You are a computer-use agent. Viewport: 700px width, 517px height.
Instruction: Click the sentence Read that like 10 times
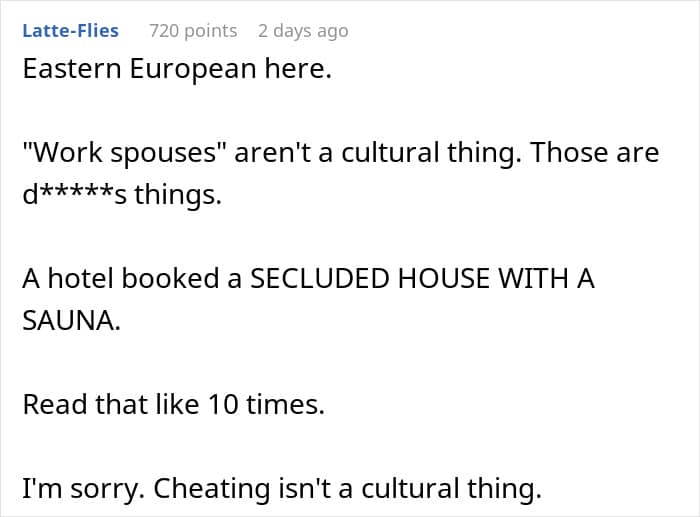tap(174, 404)
